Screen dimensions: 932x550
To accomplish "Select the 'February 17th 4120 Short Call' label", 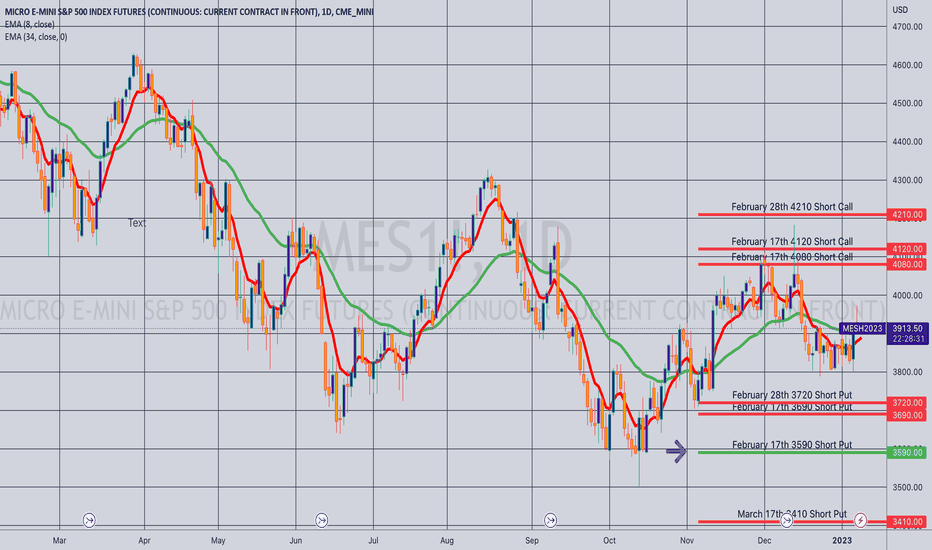I will click(x=792, y=241).
